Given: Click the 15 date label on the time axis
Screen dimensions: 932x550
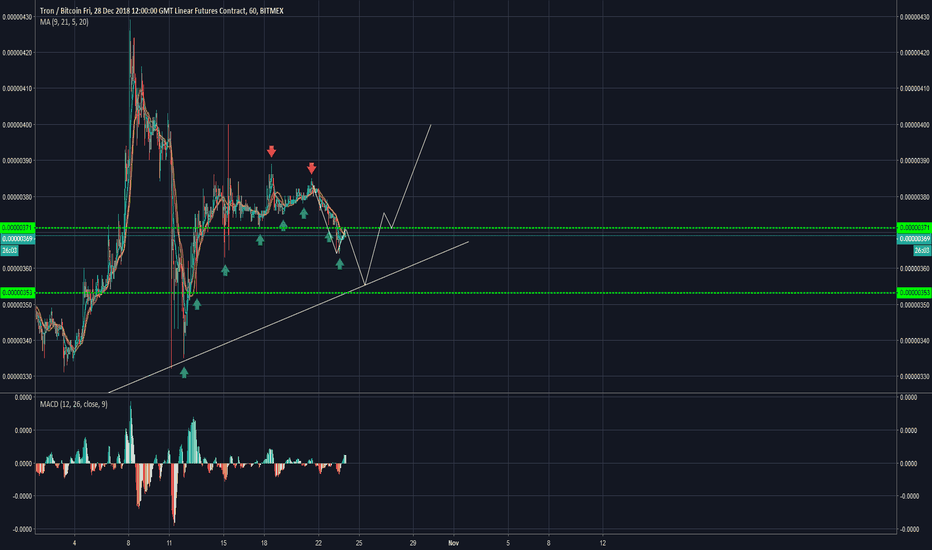Looking at the screenshot, I should point(223,543).
